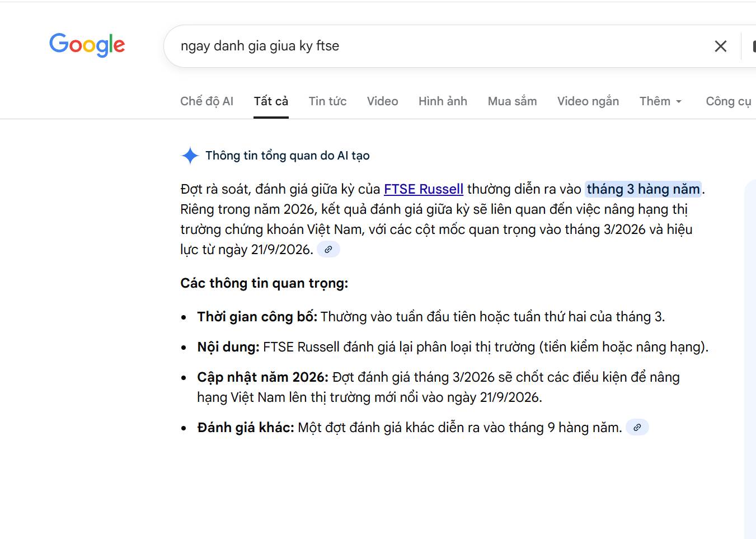Clear the search query with the X icon
Screen dimensions: 756x539
(721, 46)
